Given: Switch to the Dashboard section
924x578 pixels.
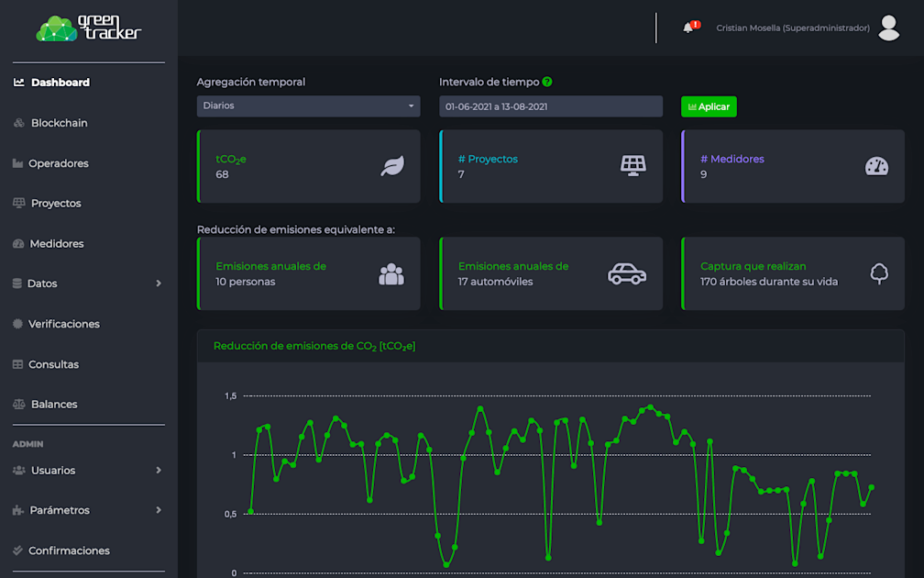Looking at the screenshot, I should [61, 82].
